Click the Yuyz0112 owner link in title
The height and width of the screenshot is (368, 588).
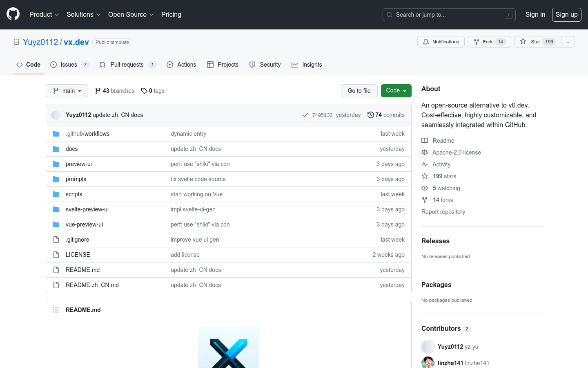pos(40,42)
